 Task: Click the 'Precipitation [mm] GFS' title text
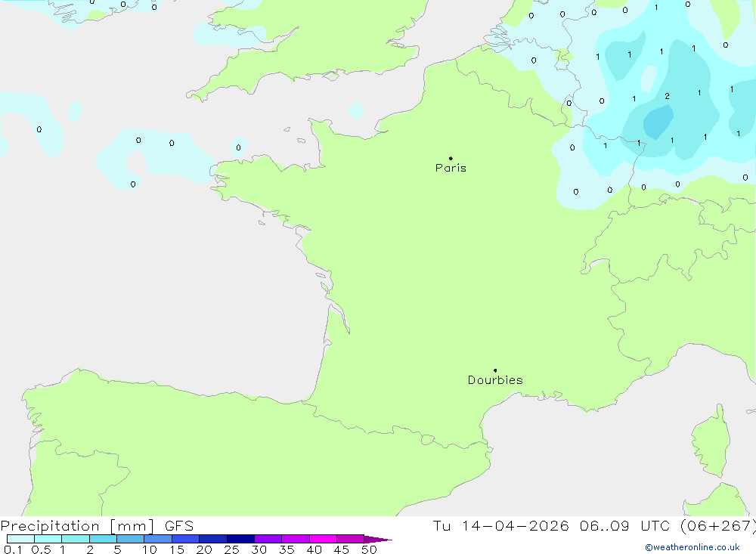tap(97, 525)
